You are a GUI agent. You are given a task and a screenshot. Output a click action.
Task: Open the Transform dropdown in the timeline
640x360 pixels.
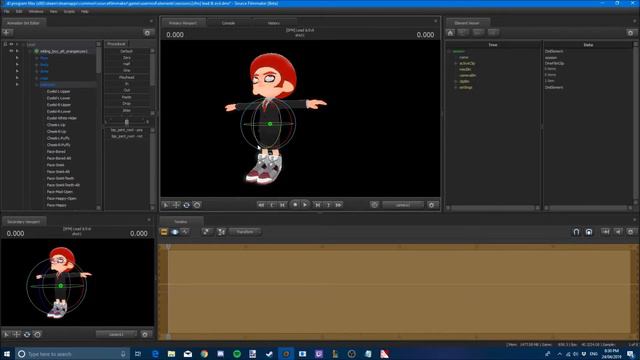245,232
